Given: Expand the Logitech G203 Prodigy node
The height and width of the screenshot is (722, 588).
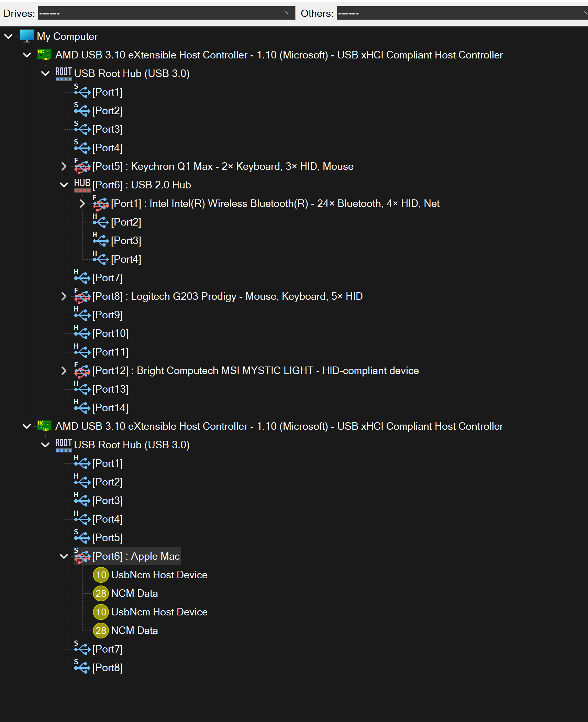Looking at the screenshot, I should point(64,296).
